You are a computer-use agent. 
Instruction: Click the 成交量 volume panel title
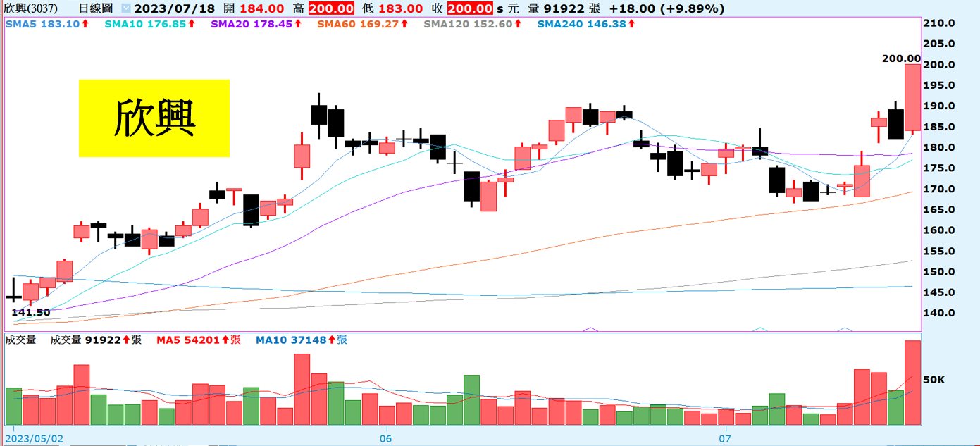20,340
